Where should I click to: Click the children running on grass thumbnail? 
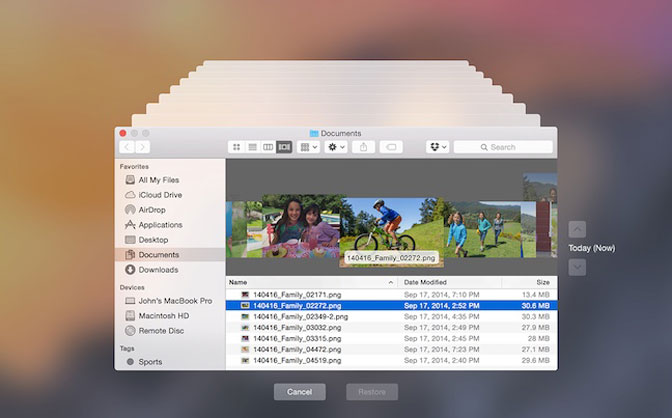[x=482, y=229]
